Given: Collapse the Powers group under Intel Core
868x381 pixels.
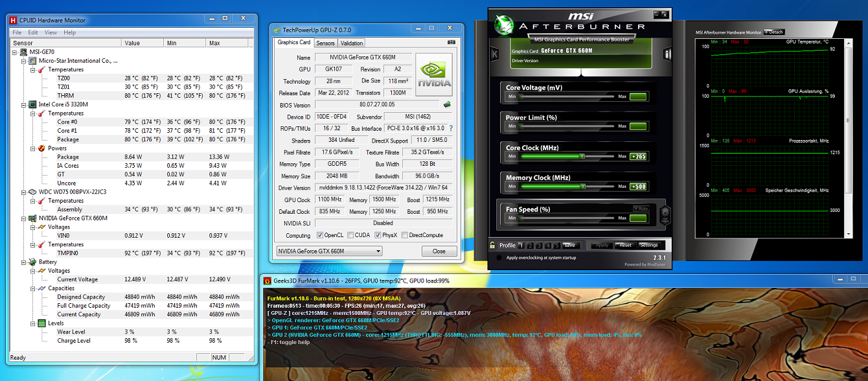Looking at the screenshot, I should (32, 148).
